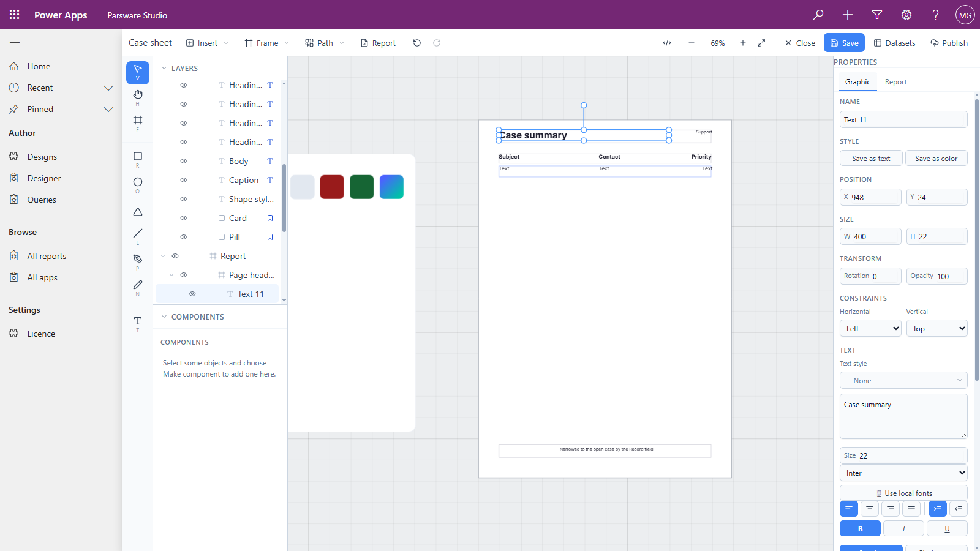Open the Path menu
This screenshot has width=980, height=551.
coord(325,43)
